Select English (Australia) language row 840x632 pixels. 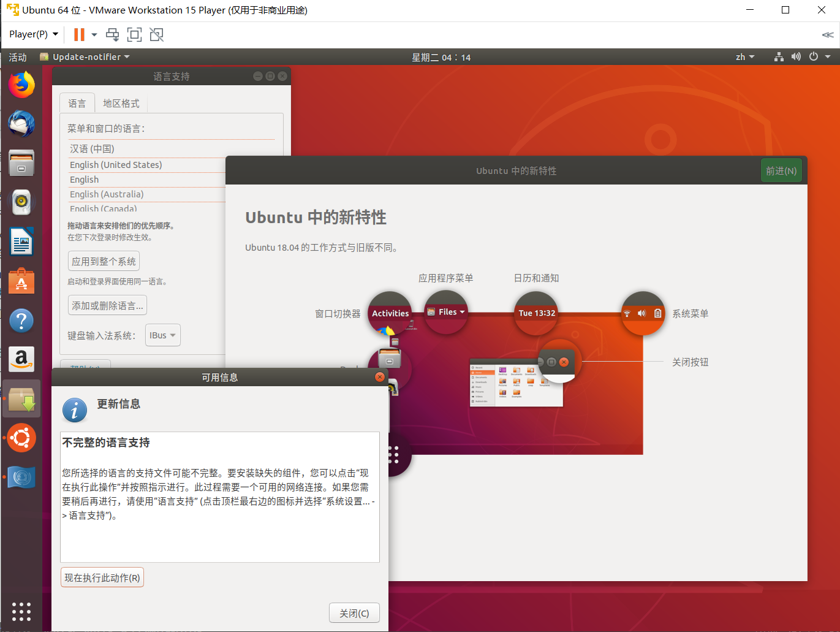pyautogui.click(x=147, y=194)
